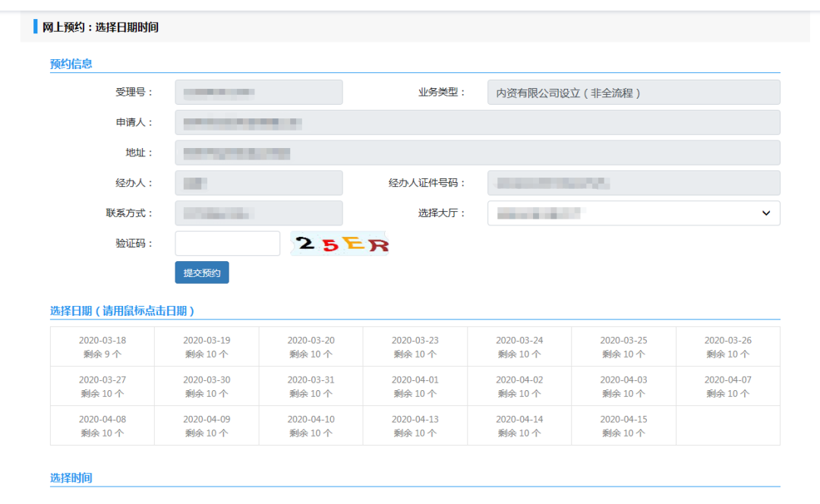Click the 选择时间 section heading
This screenshot has height=504, width=820.
(x=71, y=478)
